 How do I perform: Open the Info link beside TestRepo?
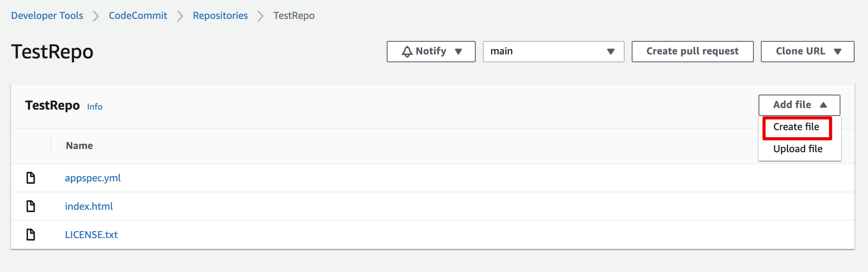click(95, 107)
